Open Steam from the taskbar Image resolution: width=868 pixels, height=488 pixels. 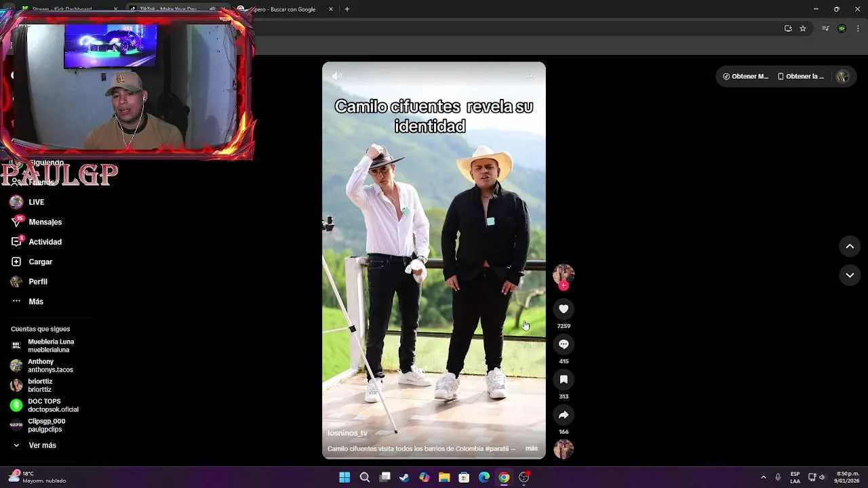click(404, 477)
